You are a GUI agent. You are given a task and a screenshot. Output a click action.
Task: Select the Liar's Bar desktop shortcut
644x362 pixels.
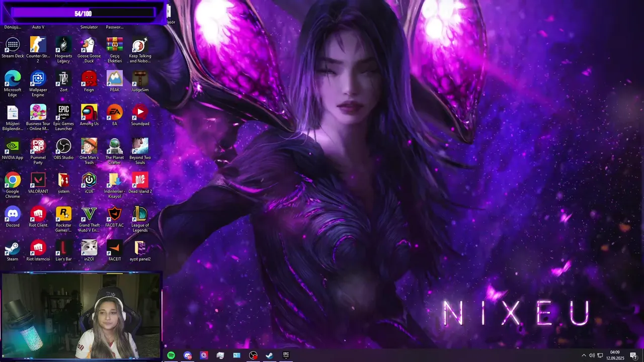[63, 250]
